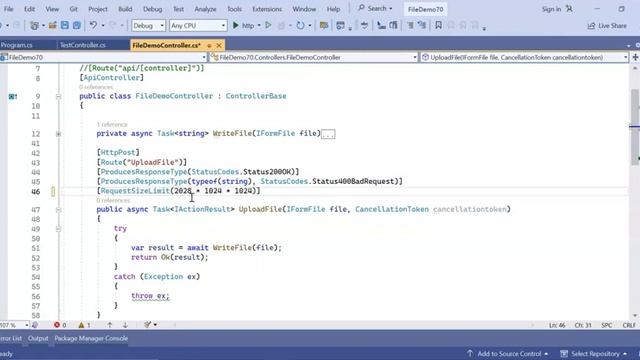The image size is (640, 360).
Task: Click the Ln: 46 line indicator
Action: point(557,325)
